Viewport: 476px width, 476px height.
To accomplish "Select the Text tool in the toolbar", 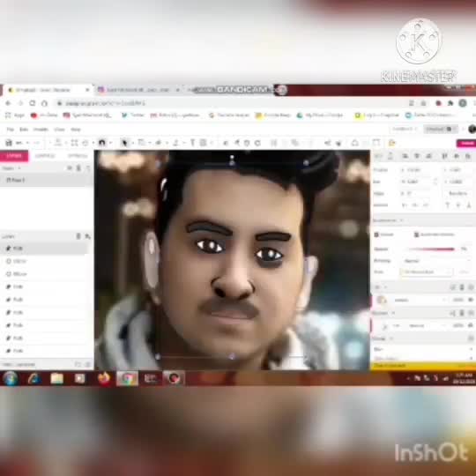I will [192, 143].
